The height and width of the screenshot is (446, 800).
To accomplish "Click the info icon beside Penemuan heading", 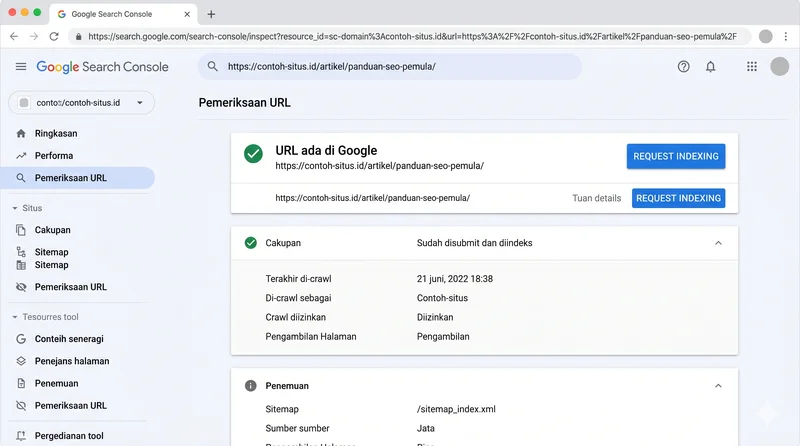I will tap(251, 386).
